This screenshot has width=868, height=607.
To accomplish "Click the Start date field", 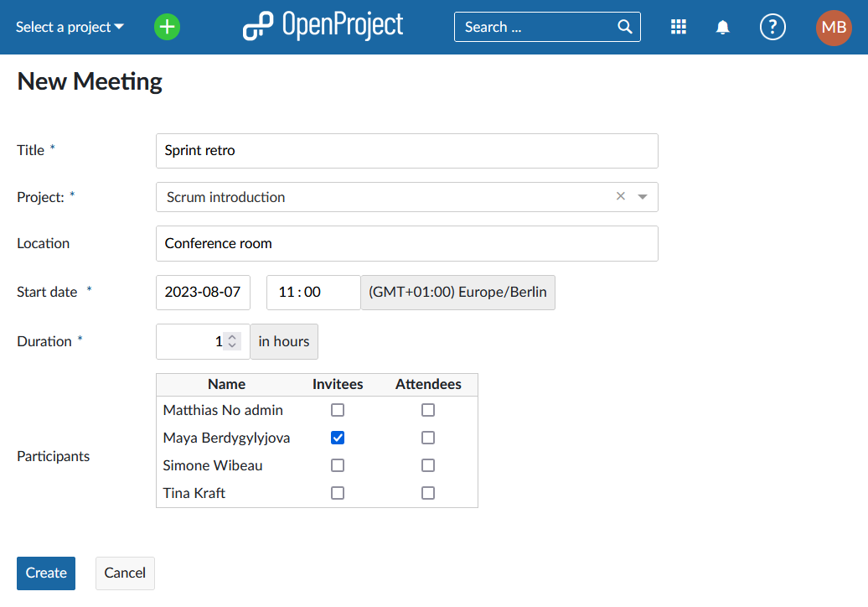I will coord(203,293).
